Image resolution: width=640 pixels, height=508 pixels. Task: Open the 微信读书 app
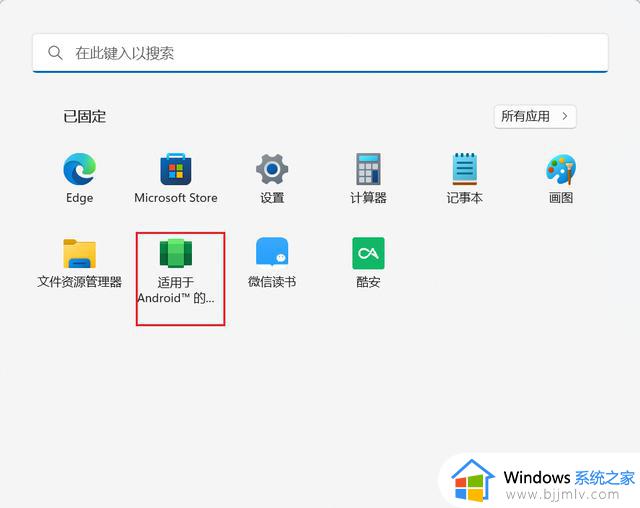click(x=272, y=253)
